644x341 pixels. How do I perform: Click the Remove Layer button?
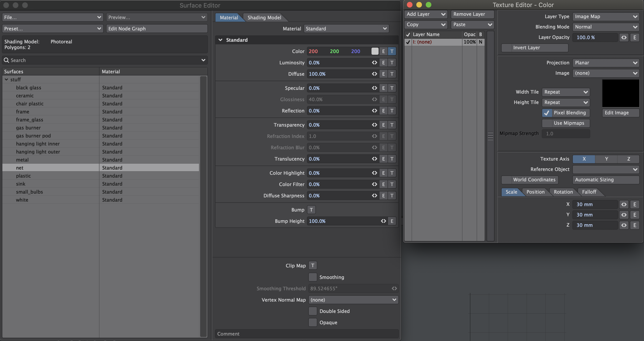(x=472, y=14)
